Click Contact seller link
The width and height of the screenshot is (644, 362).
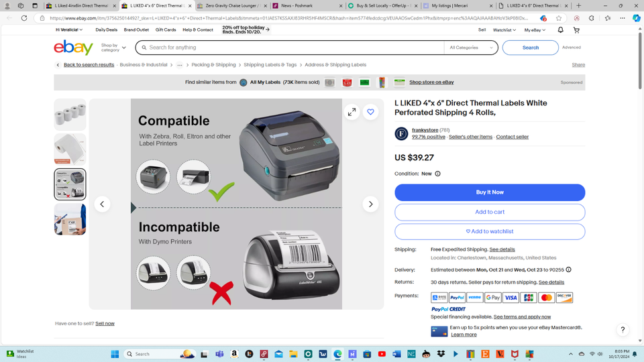point(512,137)
